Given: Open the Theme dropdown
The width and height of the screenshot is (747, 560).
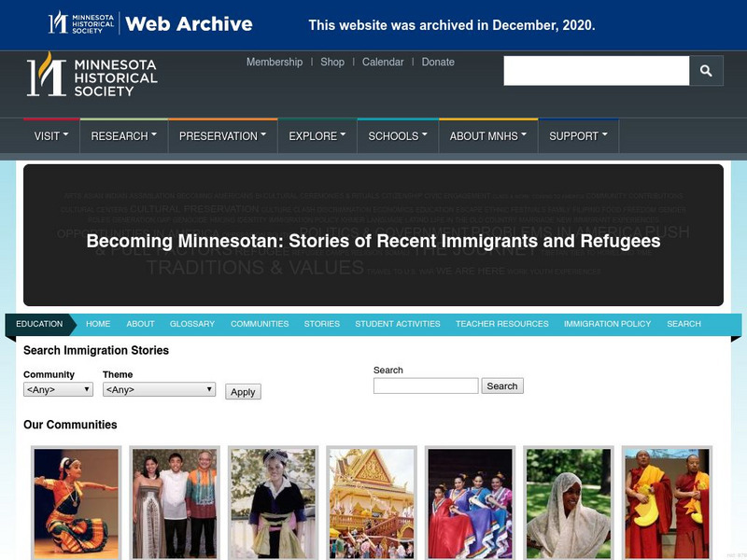Looking at the screenshot, I should coord(159,389).
